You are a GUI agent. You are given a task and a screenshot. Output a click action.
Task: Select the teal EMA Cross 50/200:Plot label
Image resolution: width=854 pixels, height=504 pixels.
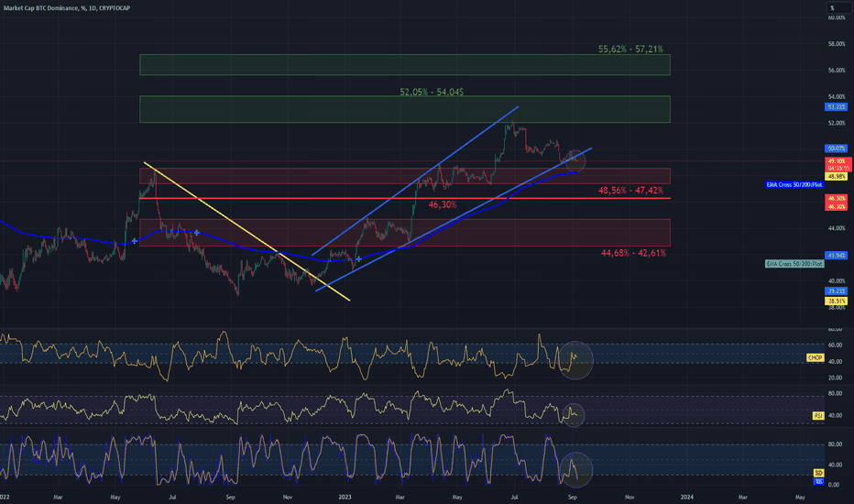click(794, 264)
